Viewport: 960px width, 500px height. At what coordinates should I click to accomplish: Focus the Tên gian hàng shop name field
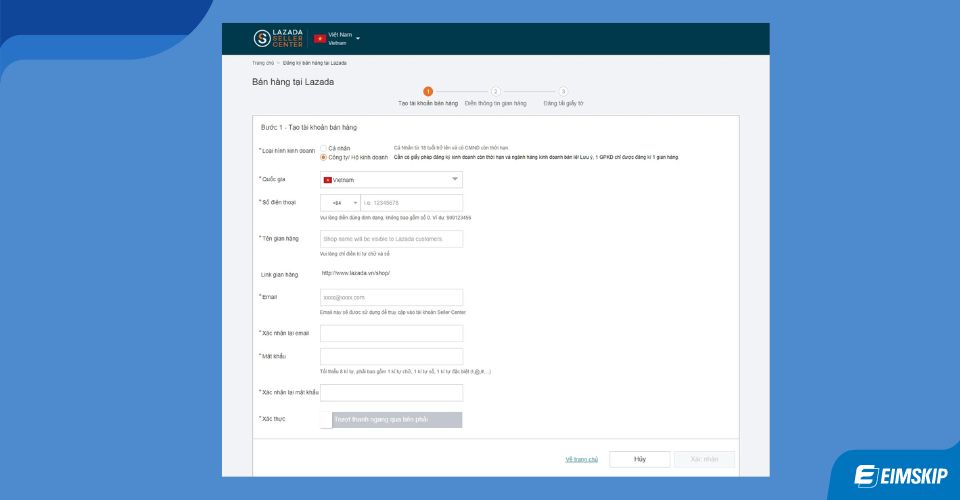coord(391,239)
